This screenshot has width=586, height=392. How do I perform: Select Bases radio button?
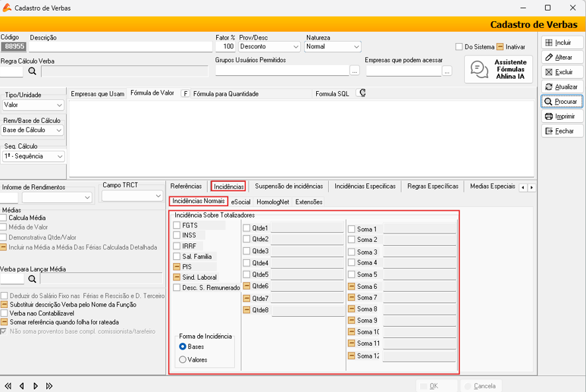(183, 346)
